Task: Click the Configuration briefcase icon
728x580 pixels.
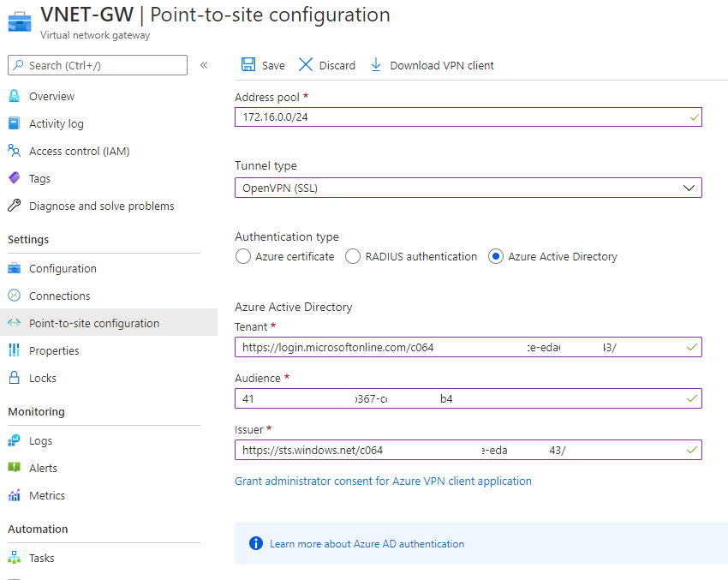Action: click(15, 268)
